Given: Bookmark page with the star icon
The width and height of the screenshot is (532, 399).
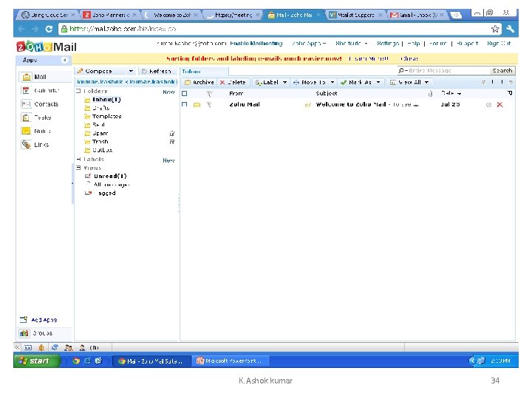Looking at the screenshot, I should [x=495, y=29].
